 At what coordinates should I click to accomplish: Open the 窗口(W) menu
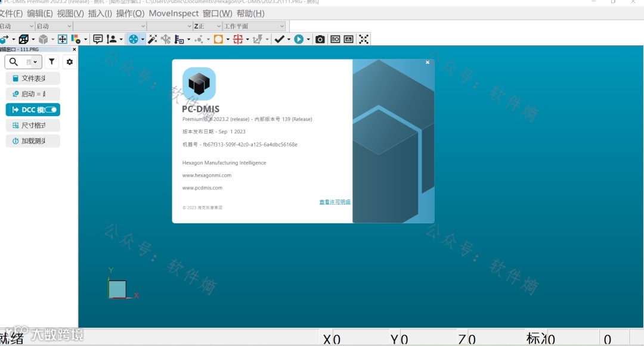(x=217, y=14)
